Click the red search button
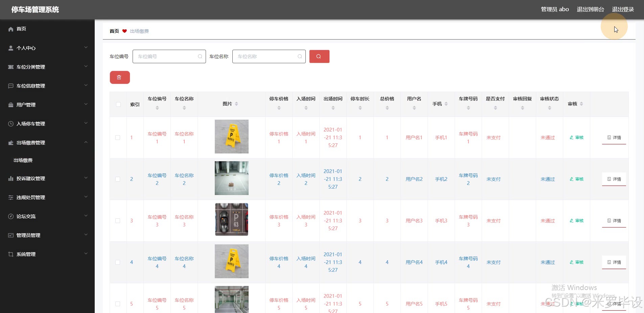The height and width of the screenshot is (313, 644). (319, 56)
